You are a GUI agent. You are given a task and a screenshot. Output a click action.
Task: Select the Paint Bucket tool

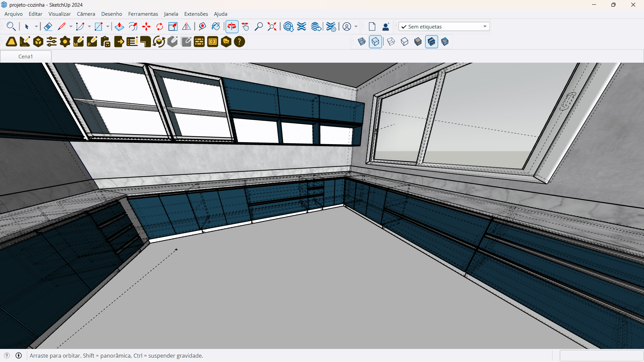(x=216, y=26)
